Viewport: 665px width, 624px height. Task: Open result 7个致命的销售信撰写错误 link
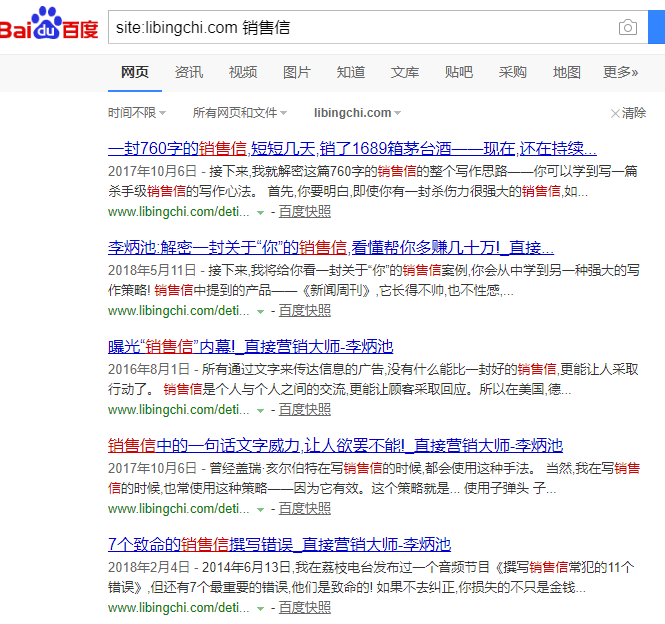click(279, 544)
